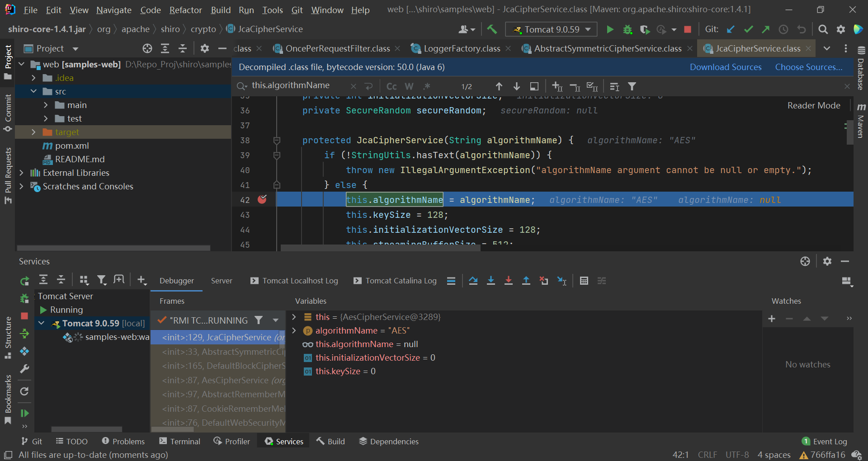
Task: Rerun the service with green refresh icon
Action: point(25,281)
